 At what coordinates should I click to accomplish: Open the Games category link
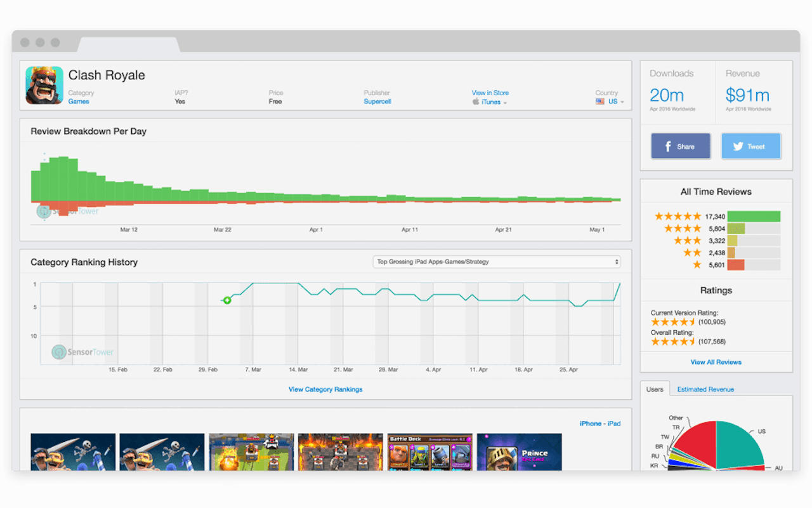click(x=79, y=102)
